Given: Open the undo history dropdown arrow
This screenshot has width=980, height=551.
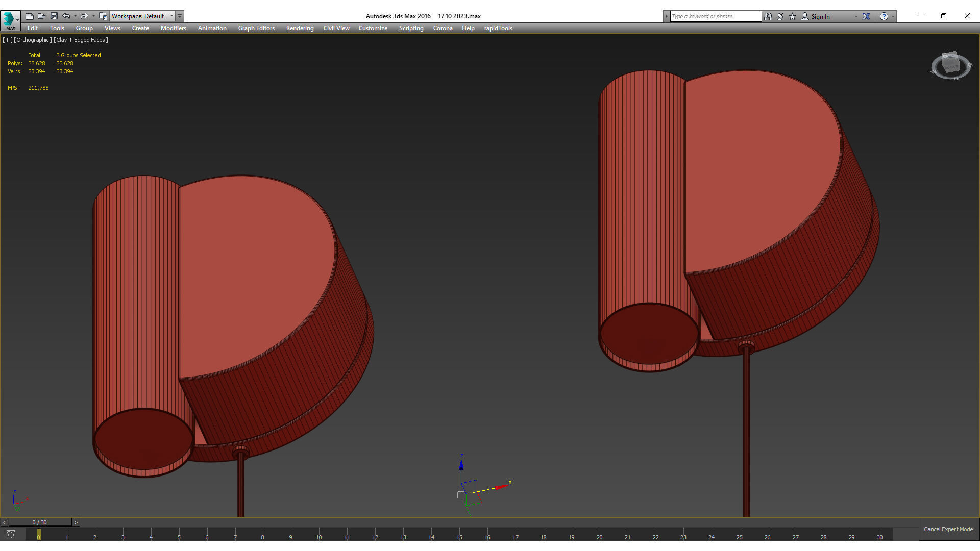Looking at the screenshot, I should (75, 16).
